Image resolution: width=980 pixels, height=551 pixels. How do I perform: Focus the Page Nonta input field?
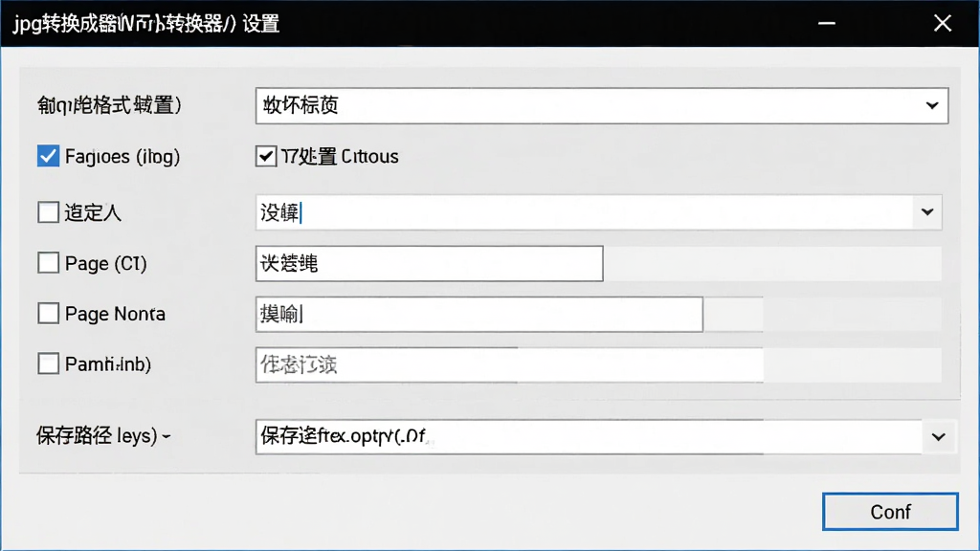coord(479,314)
